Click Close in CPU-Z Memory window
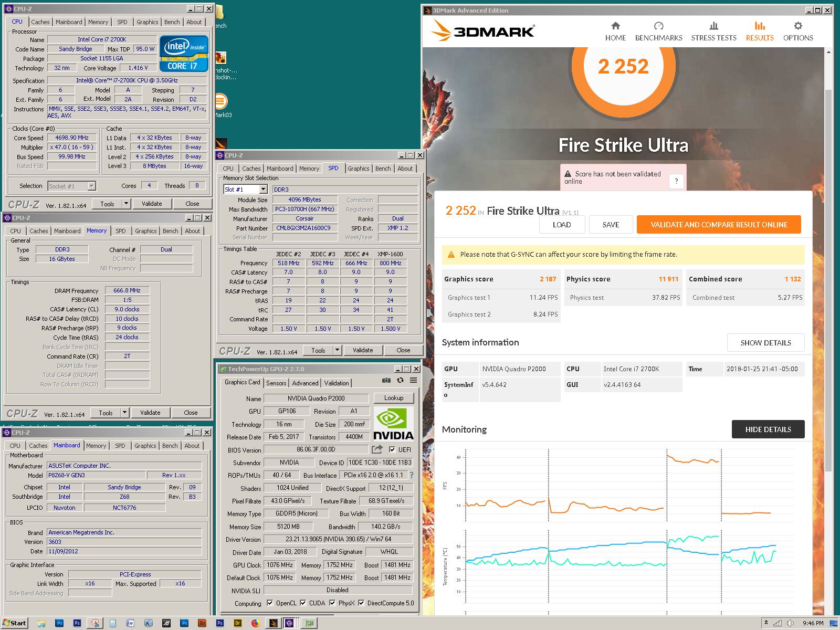 (191, 413)
